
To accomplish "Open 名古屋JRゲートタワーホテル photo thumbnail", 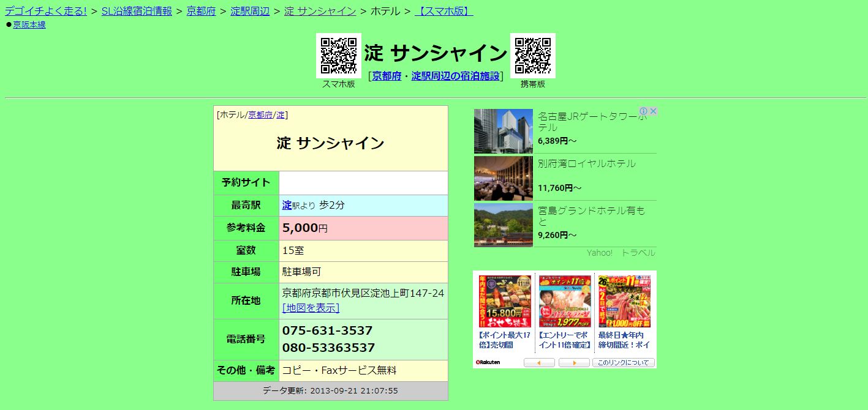I will 503,131.
